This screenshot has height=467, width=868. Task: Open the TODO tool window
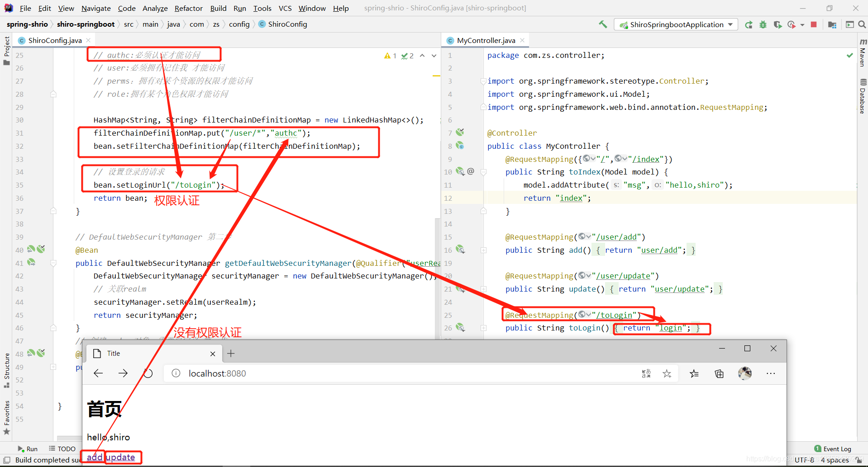pos(62,449)
